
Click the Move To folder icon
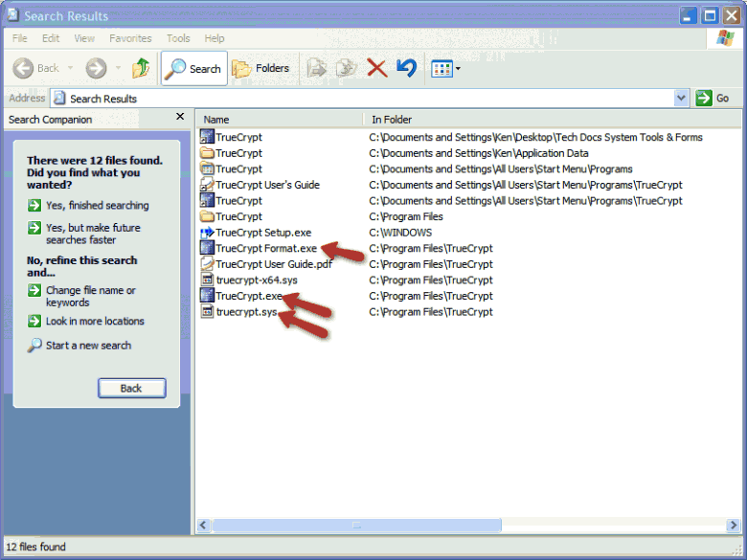(316, 69)
